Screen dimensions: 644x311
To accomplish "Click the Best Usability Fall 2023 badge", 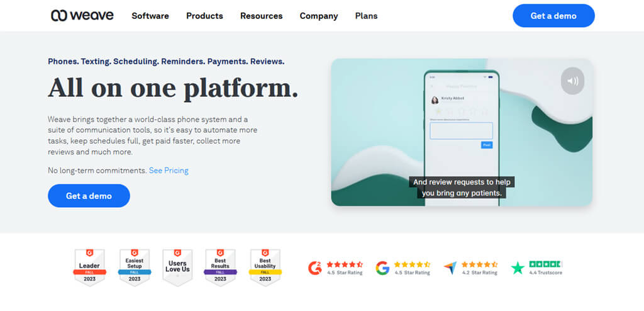I will coord(265,268).
